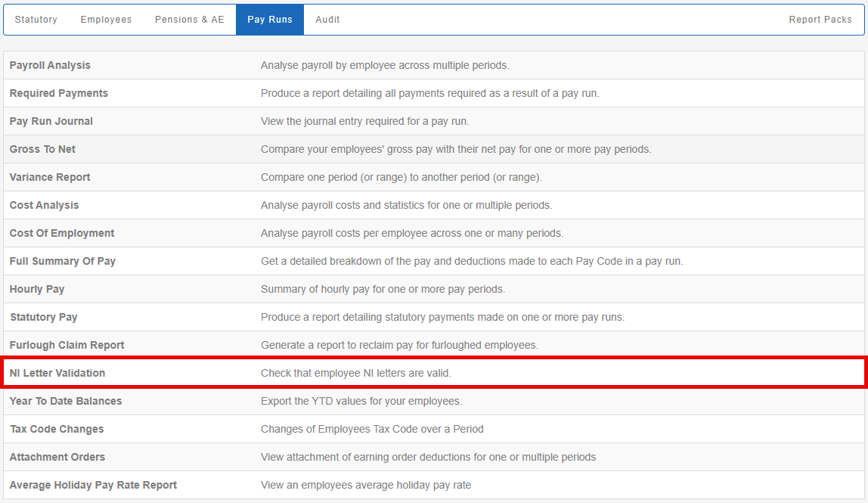Open Average Holiday Pay Rate Report

pyautogui.click(x=93, y=486)
